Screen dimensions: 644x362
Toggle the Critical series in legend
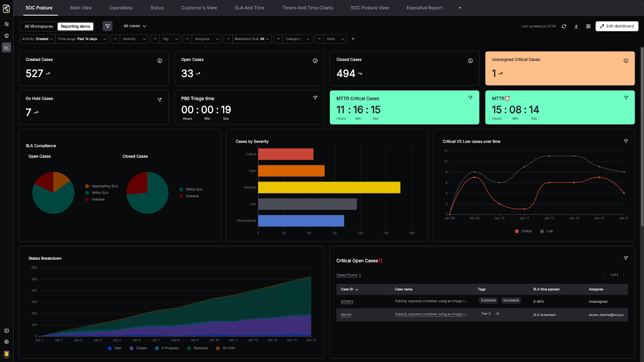click(x=523, y=231)
